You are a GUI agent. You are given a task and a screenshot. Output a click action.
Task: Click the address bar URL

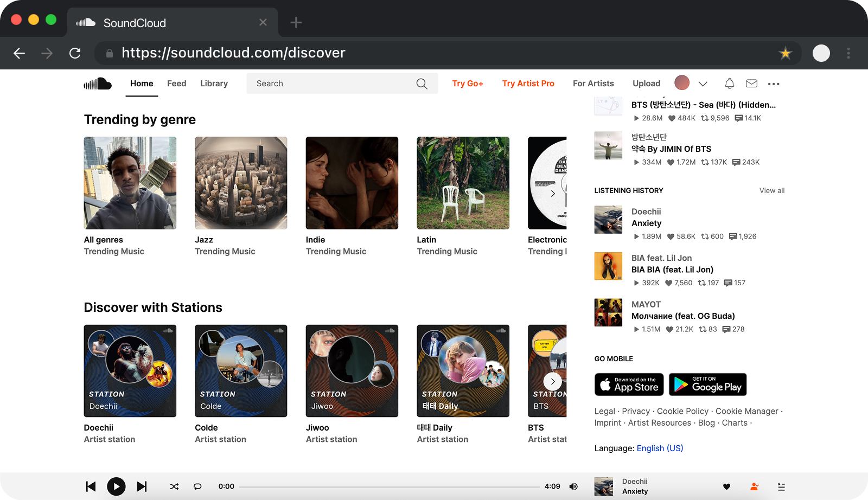click(233, 53)
